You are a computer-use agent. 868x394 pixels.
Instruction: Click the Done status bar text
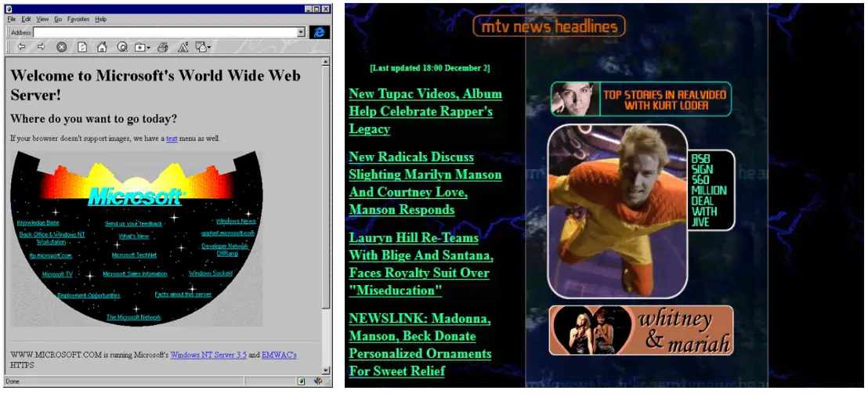(x=13, y=381)
